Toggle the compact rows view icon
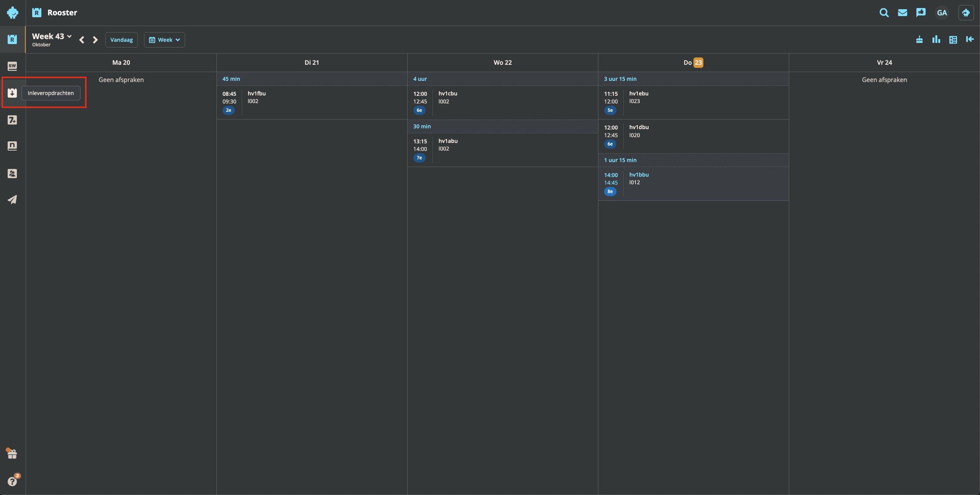980x495 pixels. click(953, 39)
